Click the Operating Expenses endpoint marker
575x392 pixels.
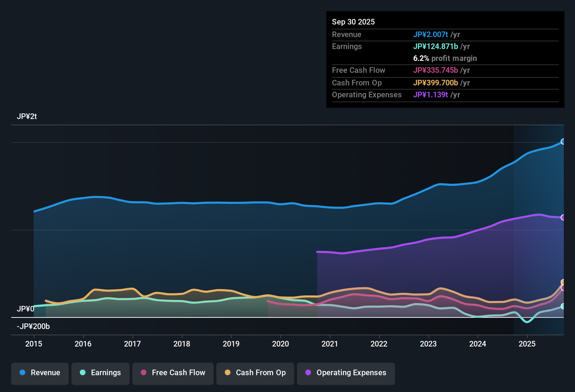coord(563,218)
